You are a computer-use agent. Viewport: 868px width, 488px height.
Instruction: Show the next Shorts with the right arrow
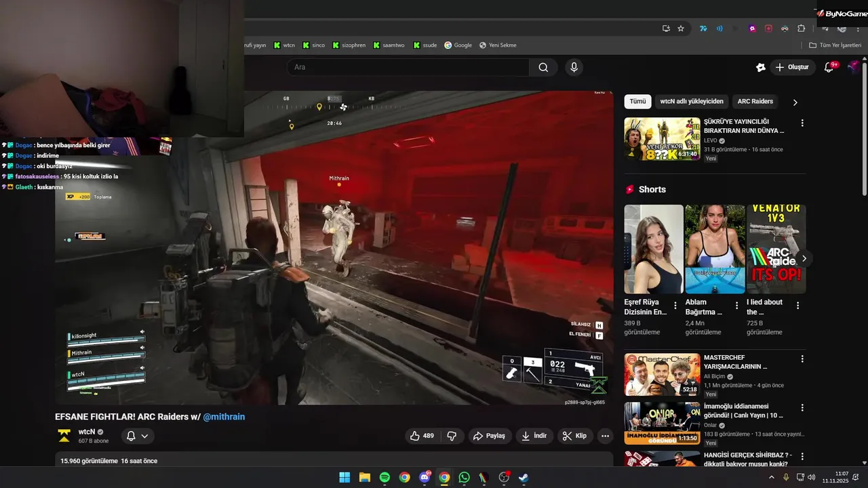click(804, 258)
